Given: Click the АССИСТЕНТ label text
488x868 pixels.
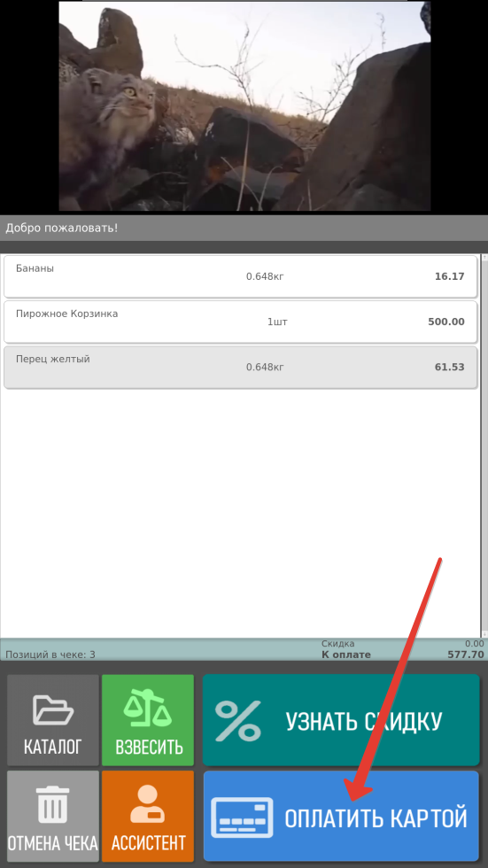Looking at the screenshot, I should 148,843.
